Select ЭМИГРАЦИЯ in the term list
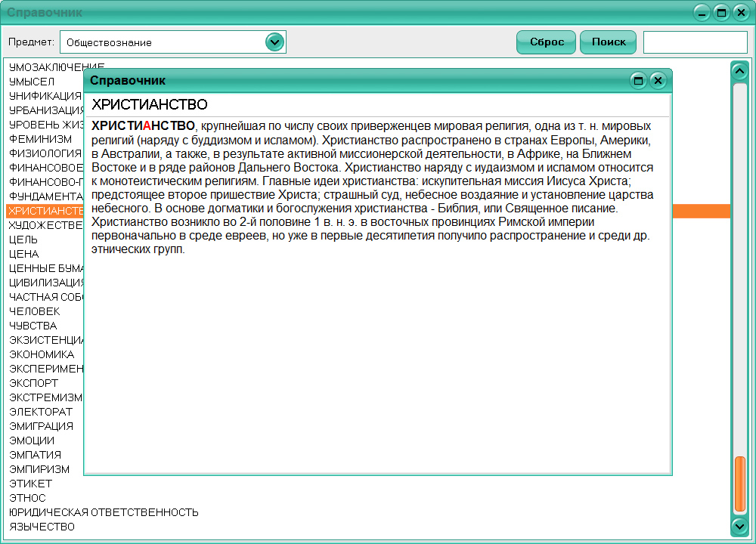 tap(42, 426)
